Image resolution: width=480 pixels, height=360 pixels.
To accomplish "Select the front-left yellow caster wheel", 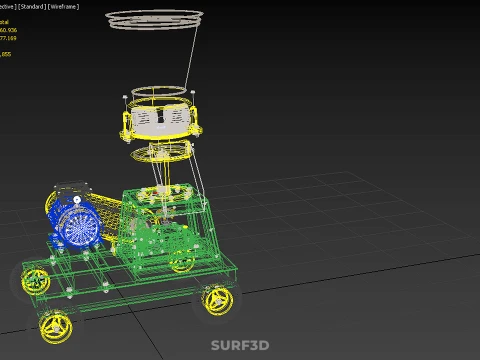I will click(x=56, y=327).
